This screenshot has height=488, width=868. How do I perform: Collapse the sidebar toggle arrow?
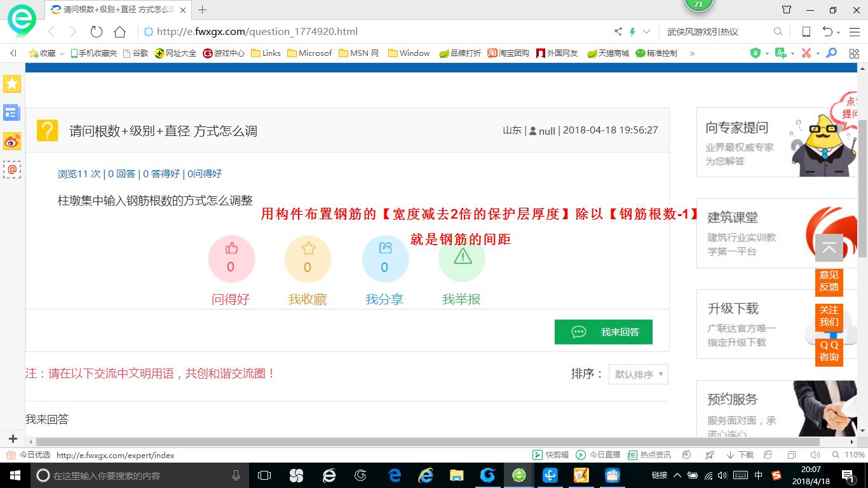(13, 53)
